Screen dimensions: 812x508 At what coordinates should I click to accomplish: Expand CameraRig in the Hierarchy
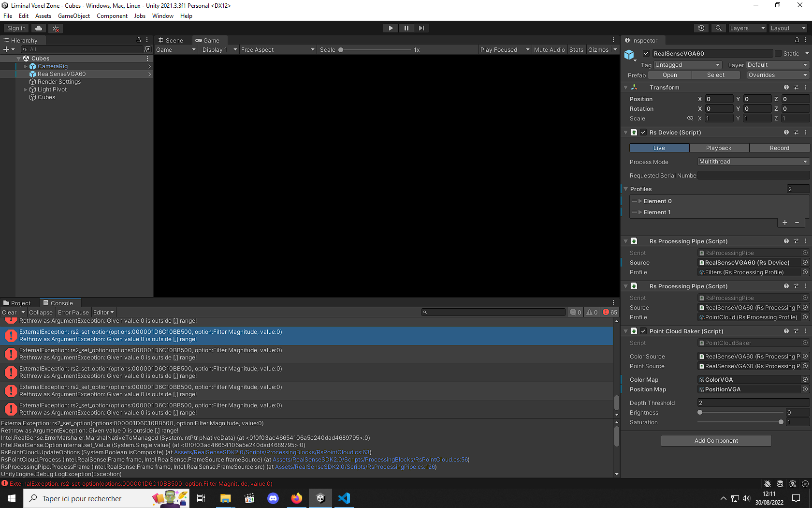25,66
